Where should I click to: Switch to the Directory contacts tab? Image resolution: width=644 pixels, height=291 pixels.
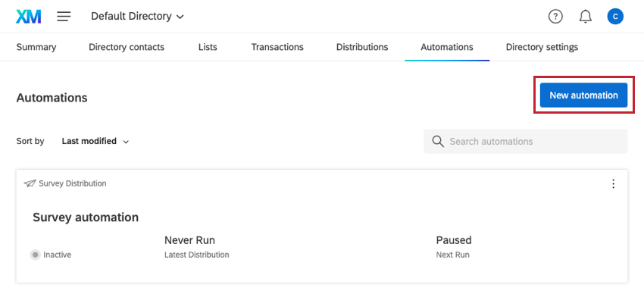tap(127, 47)
